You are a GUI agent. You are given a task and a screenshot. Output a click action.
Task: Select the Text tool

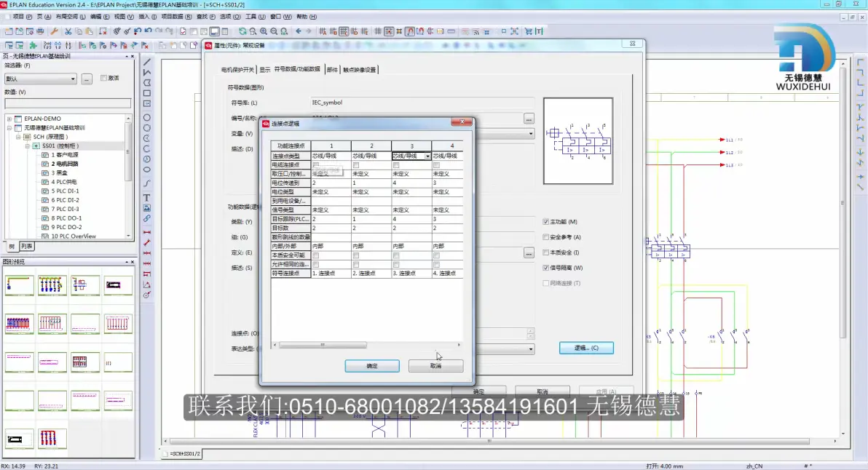click(146, 197)
